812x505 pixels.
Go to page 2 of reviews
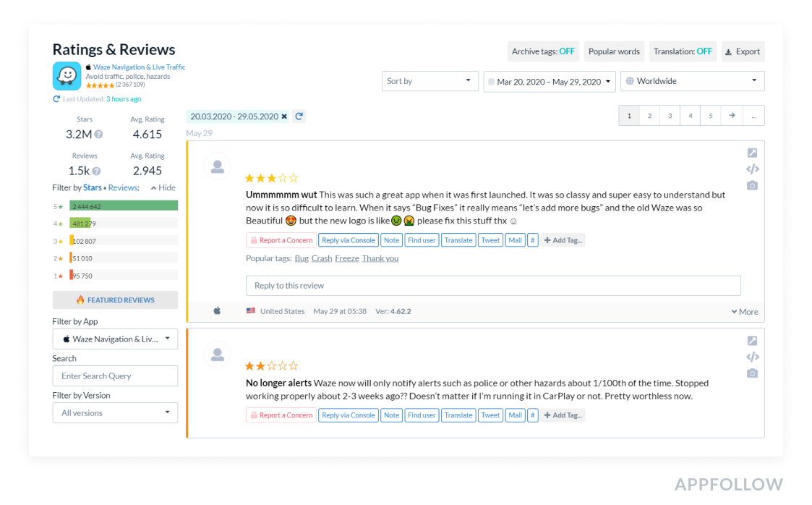(x=649, y=116)
